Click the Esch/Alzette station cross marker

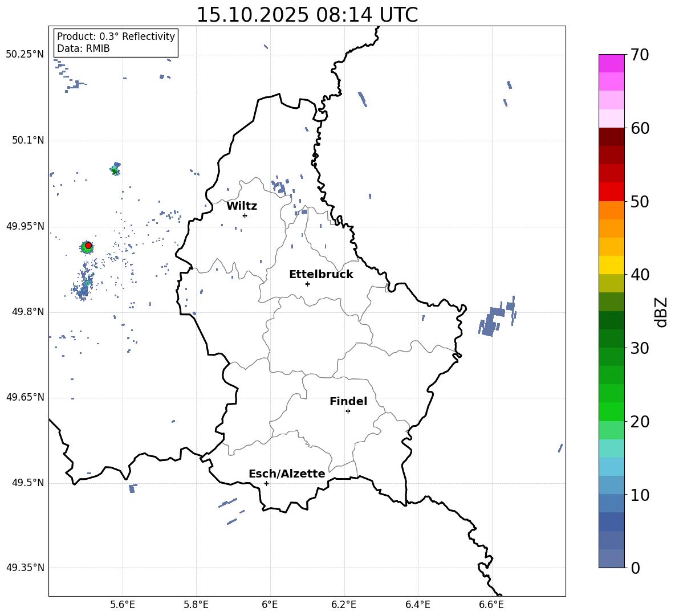[266, 483]
